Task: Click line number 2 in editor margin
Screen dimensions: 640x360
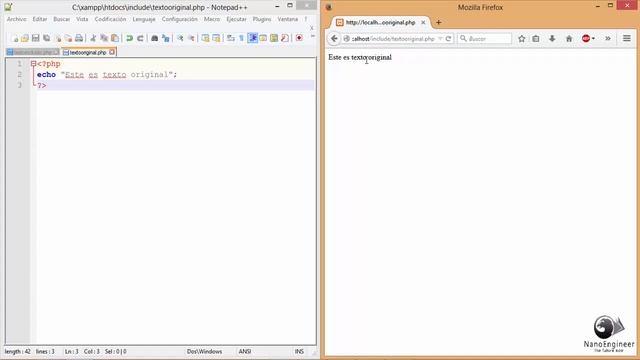Action: click(x=20, y=74)
